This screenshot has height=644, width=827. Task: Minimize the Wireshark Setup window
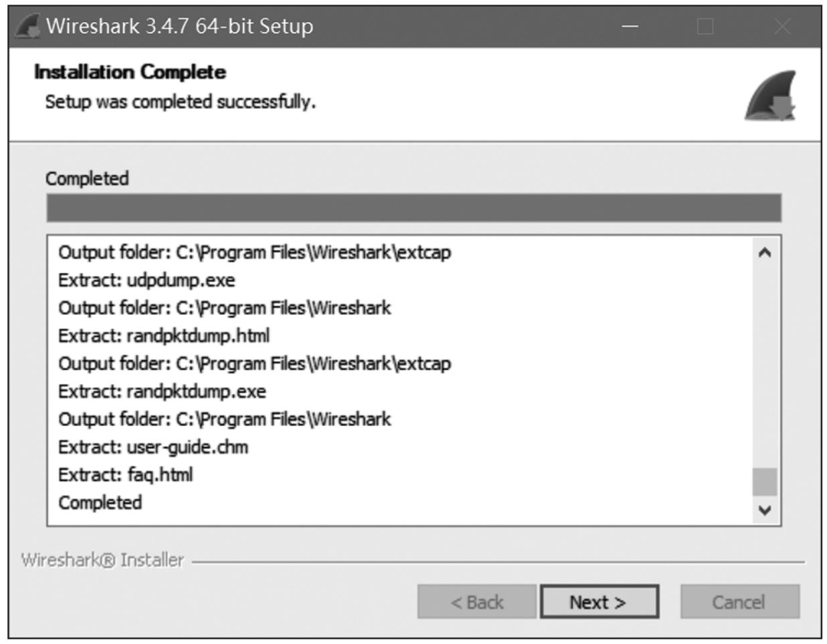tap(630, 26)
